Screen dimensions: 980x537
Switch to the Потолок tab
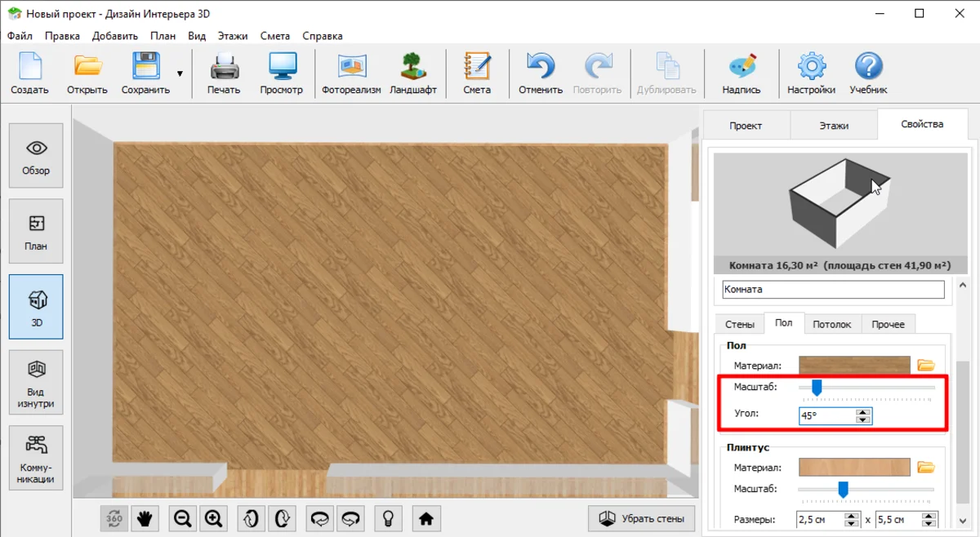point(832,324)
